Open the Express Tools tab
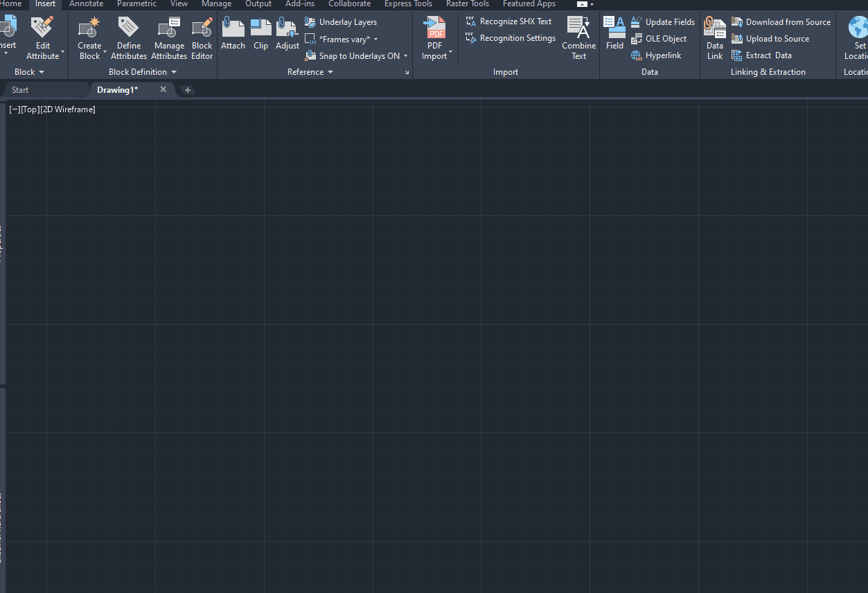The image size is (868, 593). pyautogui.click(x=408, y=4)
